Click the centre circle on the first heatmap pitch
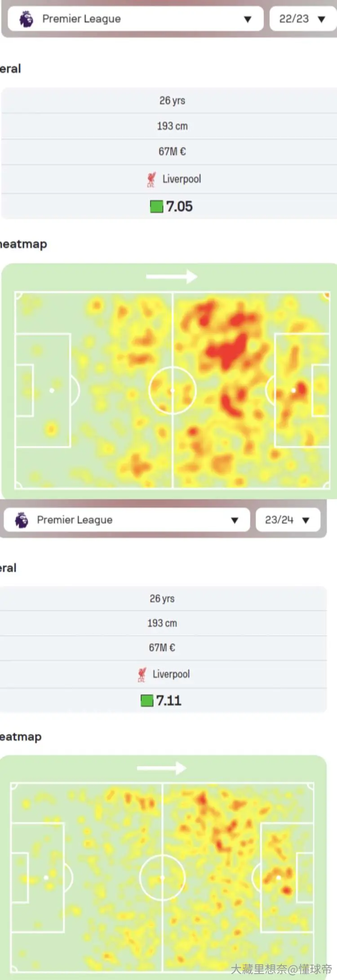The height and width of the screenshot is (980, 337). tap(173, 391)
